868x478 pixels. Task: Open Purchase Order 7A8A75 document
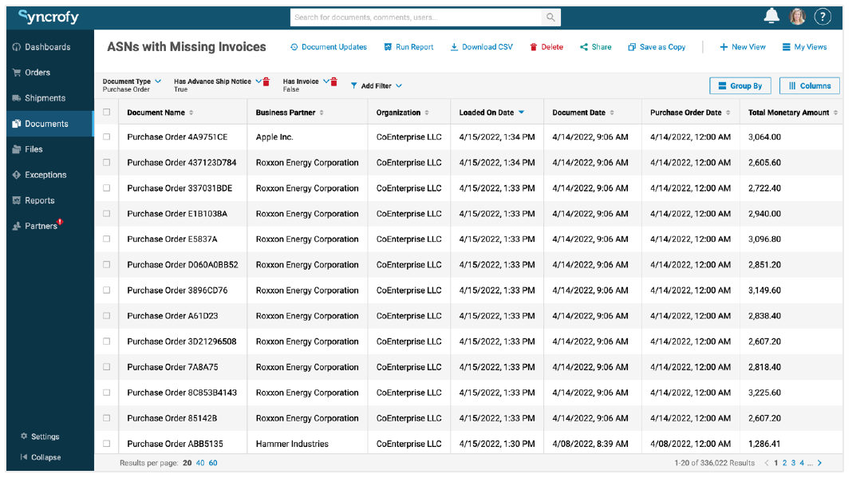click(172, 366)
